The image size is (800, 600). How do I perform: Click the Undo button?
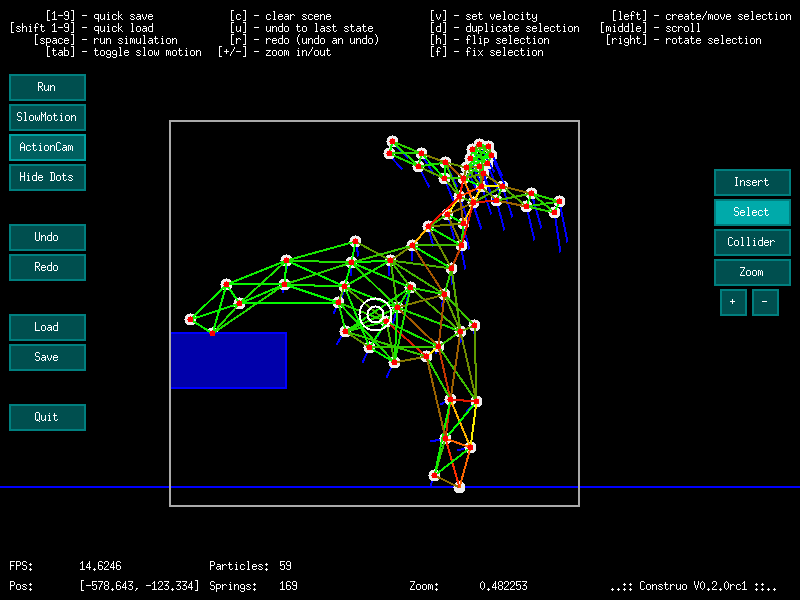47,237
